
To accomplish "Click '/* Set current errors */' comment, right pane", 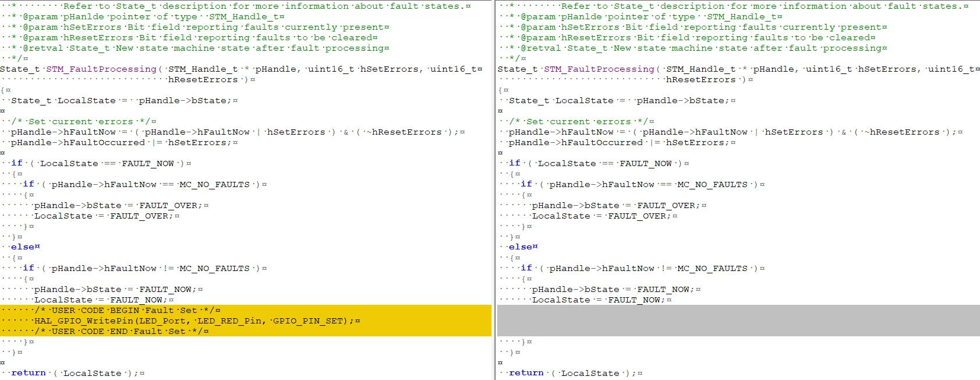I will (x=579, y=121).
